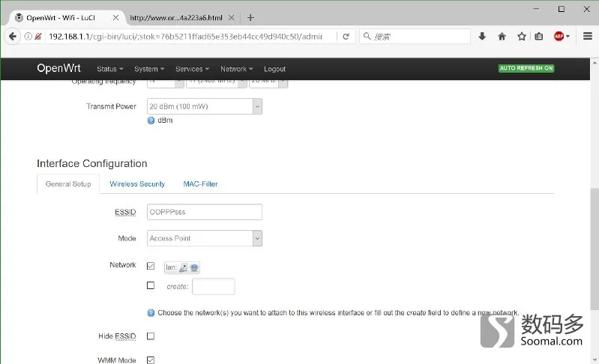Open the ABP dropdown arrow
Image resolution: width=599 pixels, height=364 pixels.
click(x=568, y=37)
